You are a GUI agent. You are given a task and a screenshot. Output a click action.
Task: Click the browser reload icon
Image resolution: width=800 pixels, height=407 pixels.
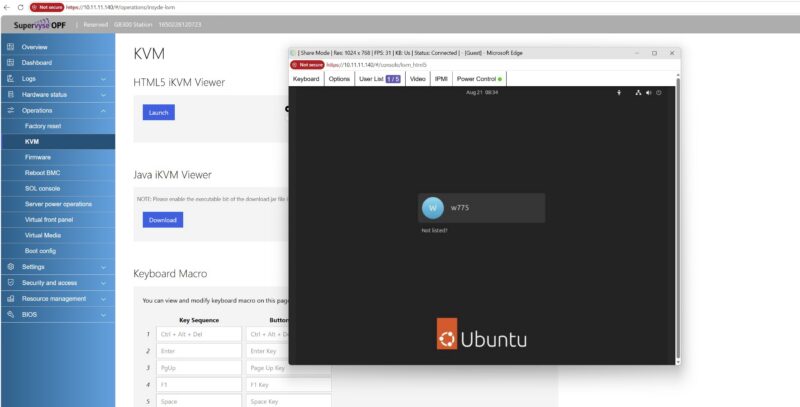20,7
